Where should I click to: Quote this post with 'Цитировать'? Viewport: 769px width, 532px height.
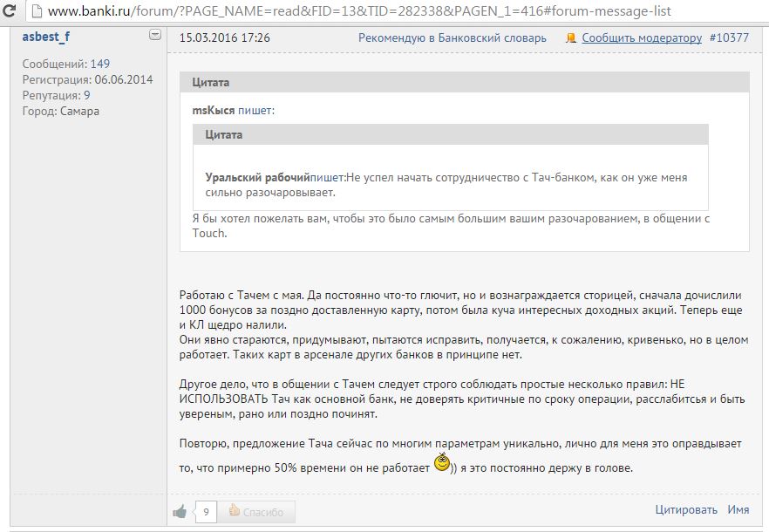tap(686, 510)
